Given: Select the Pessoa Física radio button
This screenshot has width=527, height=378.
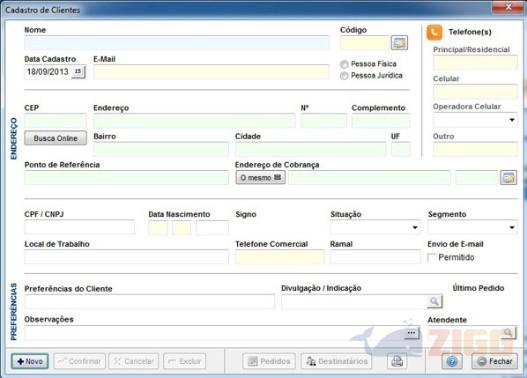Looking at the screenshot, I should (x=344, y=64).
